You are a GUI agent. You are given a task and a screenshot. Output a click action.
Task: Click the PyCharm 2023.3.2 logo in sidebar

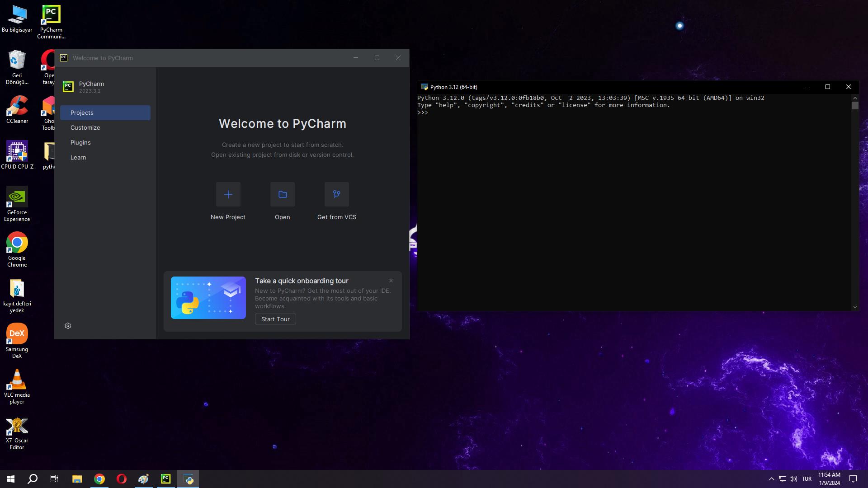point(68,87)
